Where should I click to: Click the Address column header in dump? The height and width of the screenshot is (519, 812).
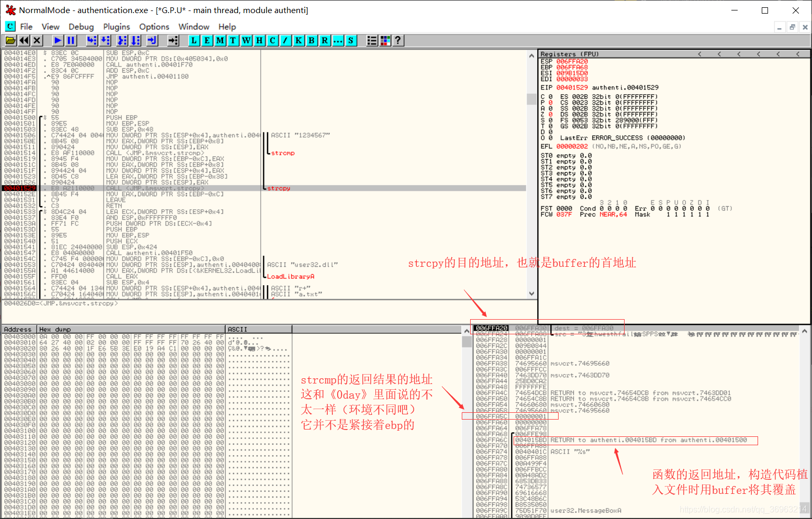[19, 330]
